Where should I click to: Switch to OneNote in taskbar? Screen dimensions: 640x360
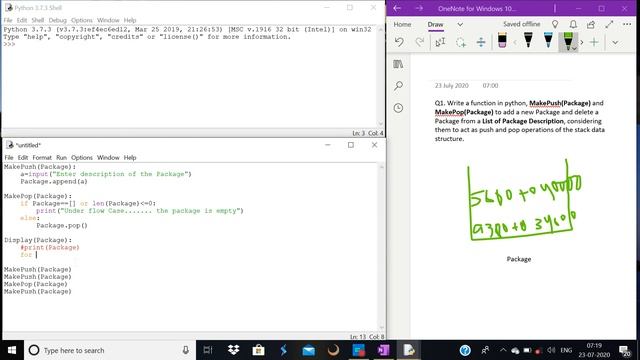tap(383, 350)
